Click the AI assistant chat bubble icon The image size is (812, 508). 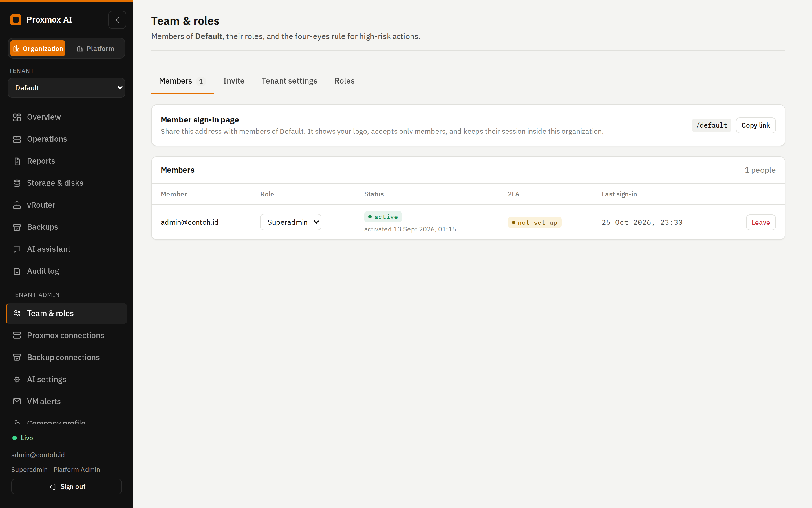[x=17, y=249]
